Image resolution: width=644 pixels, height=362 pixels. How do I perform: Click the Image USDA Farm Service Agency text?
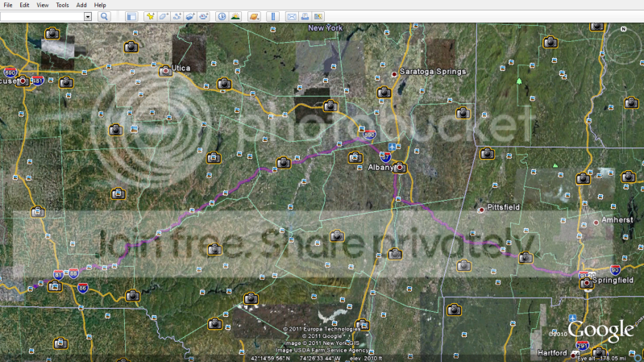[x=322, y=350]
